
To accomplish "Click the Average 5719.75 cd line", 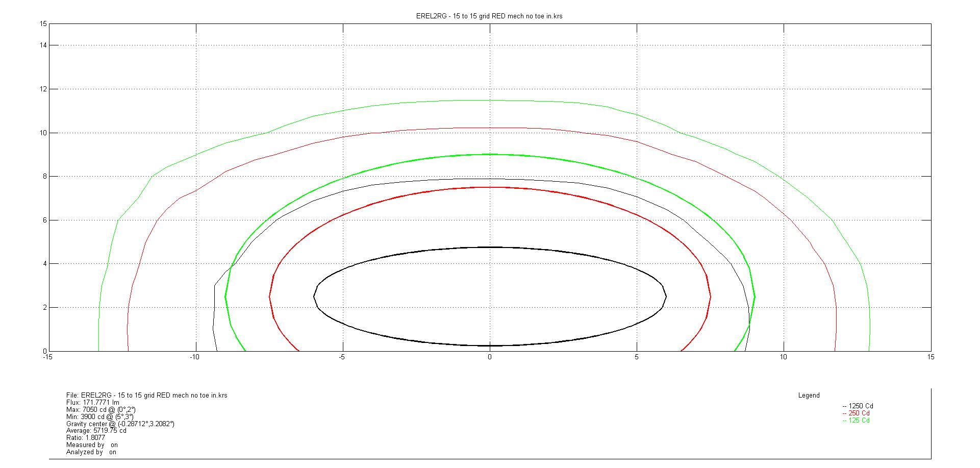I will [x=96, y=431].
